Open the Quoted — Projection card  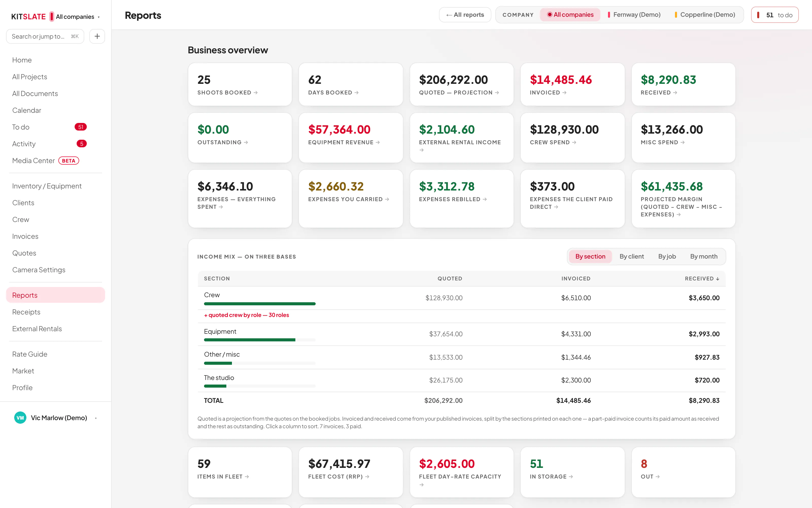pyautogui.click(x=461, y=84)
